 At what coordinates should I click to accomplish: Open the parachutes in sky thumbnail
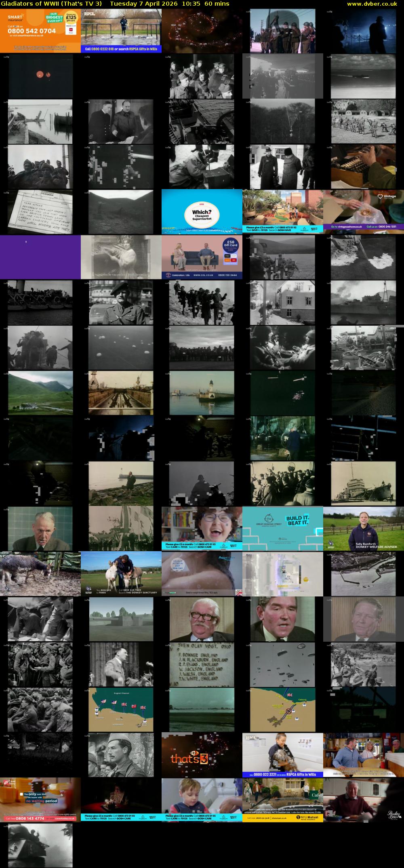click(283, 664)
